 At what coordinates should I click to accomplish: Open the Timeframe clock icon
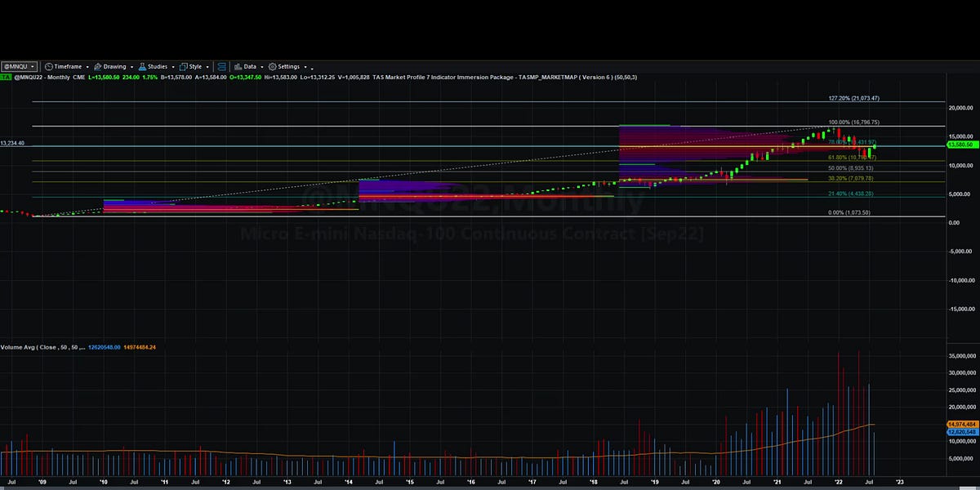pyautogui.click(x=48, y=67)
